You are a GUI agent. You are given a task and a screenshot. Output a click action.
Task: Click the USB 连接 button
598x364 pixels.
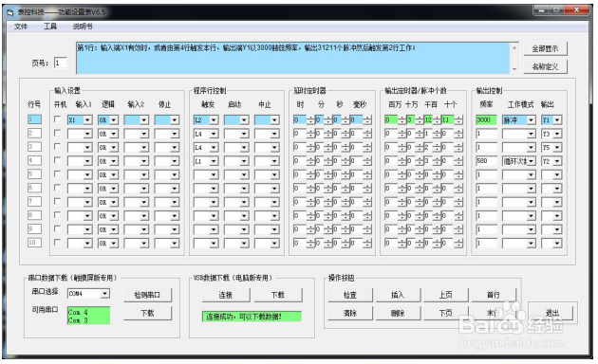pos(226,295)
